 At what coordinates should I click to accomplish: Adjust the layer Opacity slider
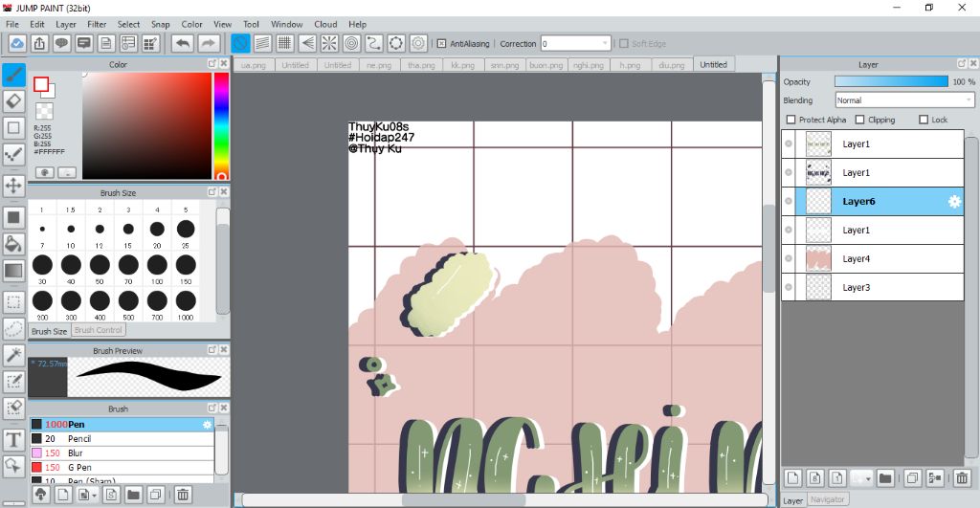(x=891, y=82)
